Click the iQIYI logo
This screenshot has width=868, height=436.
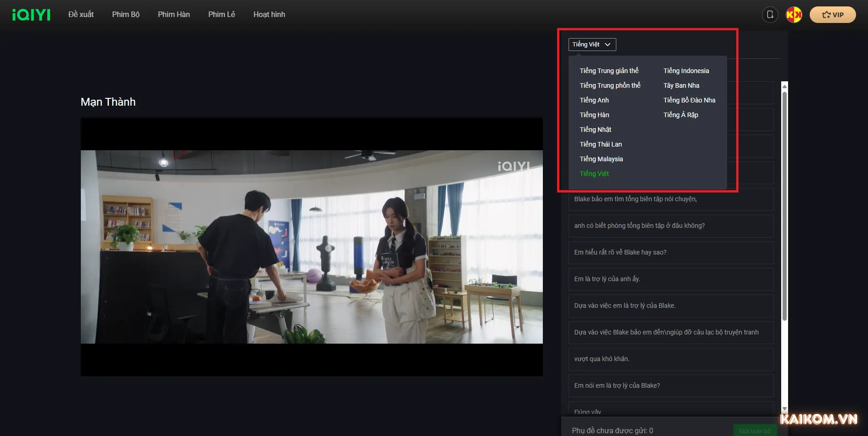pos(31,14)
